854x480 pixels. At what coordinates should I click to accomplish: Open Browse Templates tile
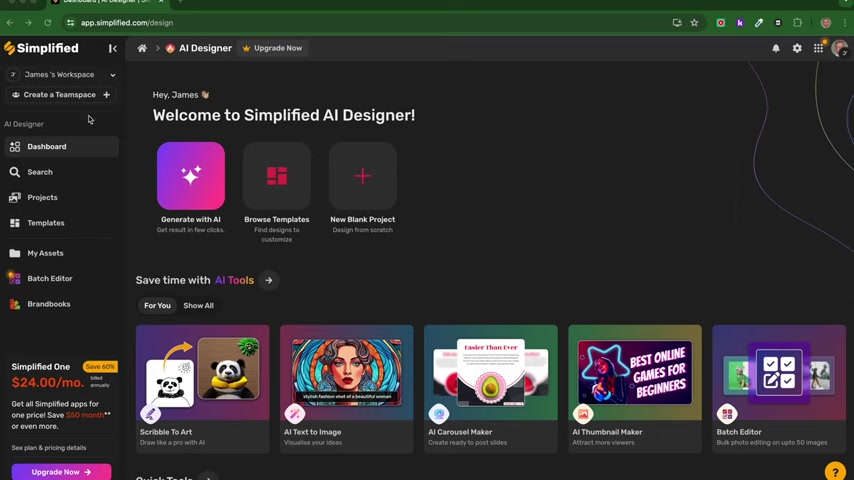click(x=277, y=176)
